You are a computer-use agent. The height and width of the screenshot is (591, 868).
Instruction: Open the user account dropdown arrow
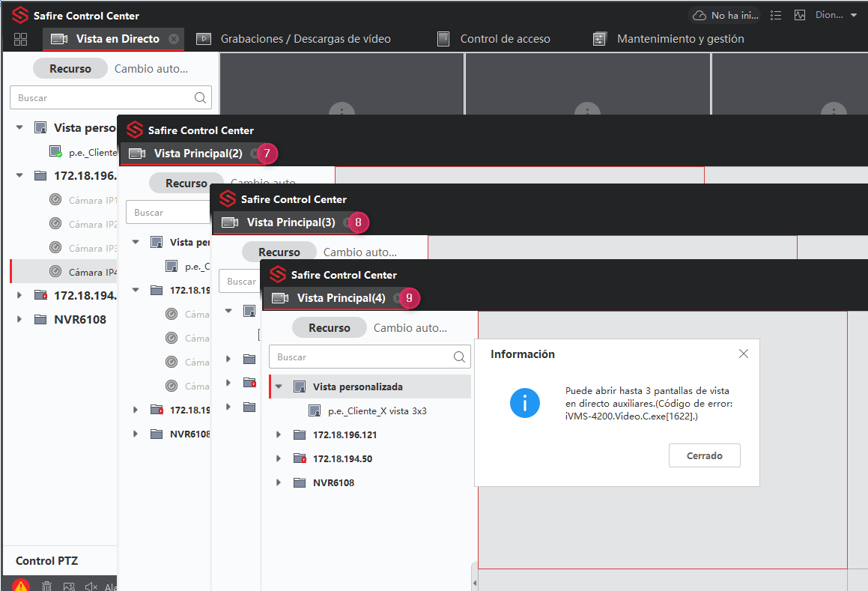[854, 15]
